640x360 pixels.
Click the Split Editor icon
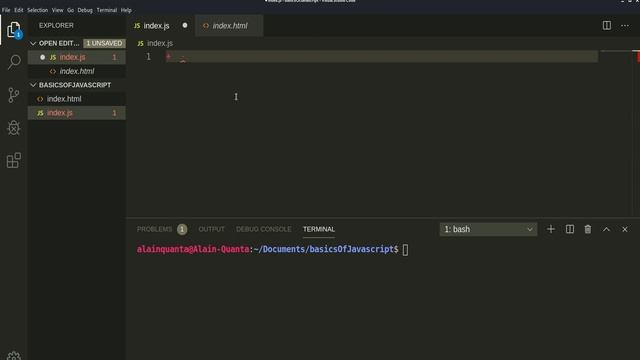click(607, 25)
